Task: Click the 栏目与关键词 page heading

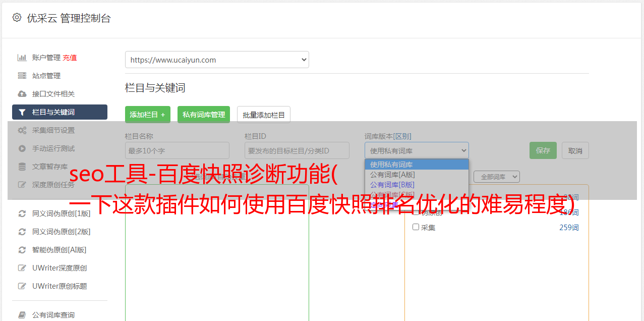Action: pyautogui.click(x=155, y=88)
